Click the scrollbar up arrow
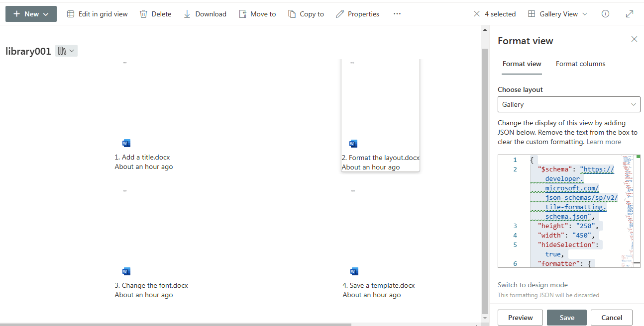Viewport: 644px width, 326px height. 485,29
